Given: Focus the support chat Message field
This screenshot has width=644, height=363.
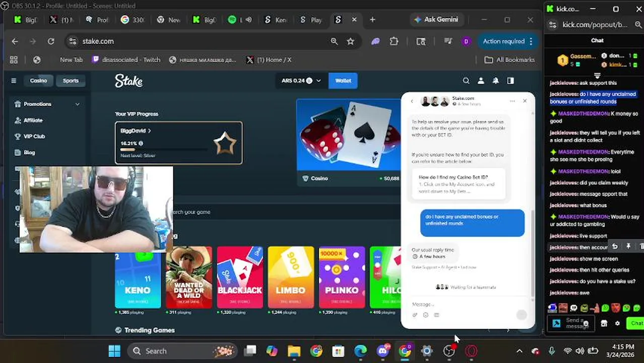Looking at the screenshot, I should [x=459, y=304].
